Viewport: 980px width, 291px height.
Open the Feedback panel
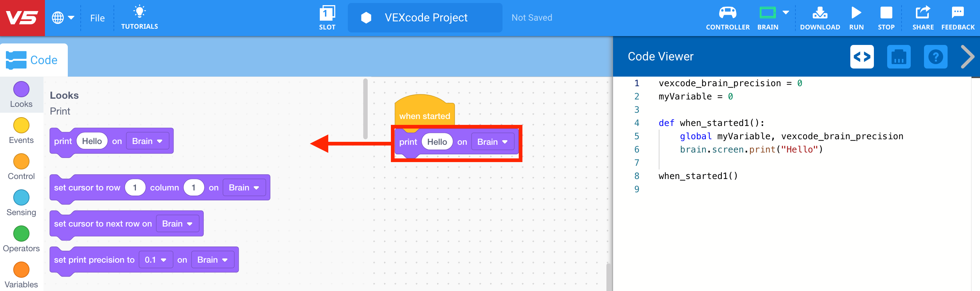point(958,17)
